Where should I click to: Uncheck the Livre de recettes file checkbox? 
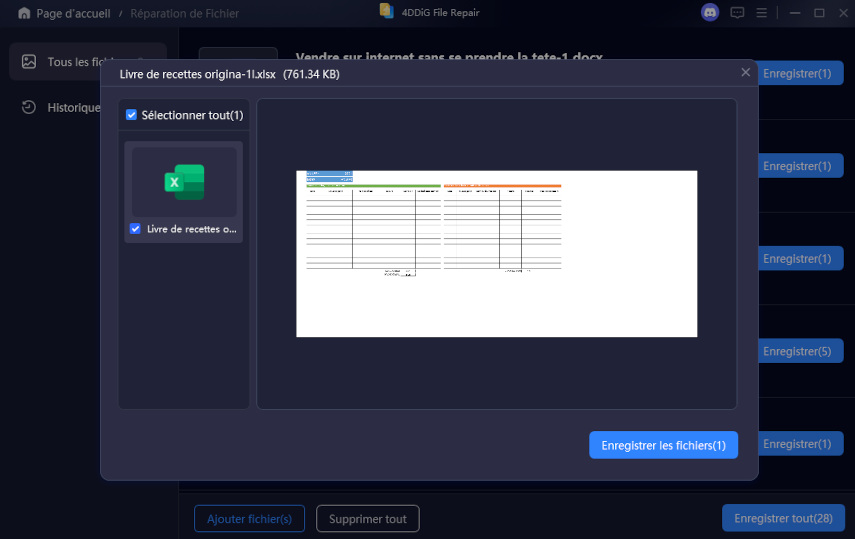click(x=135, y=229)
